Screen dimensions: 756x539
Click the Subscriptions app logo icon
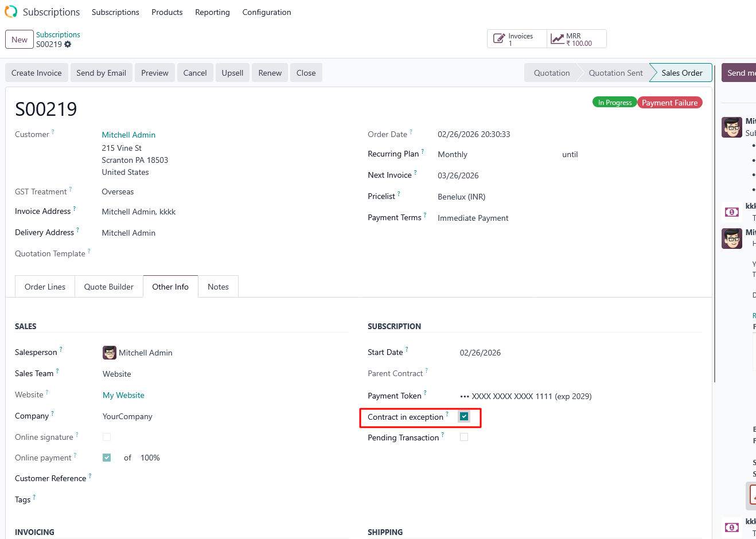tap(11, 11)
